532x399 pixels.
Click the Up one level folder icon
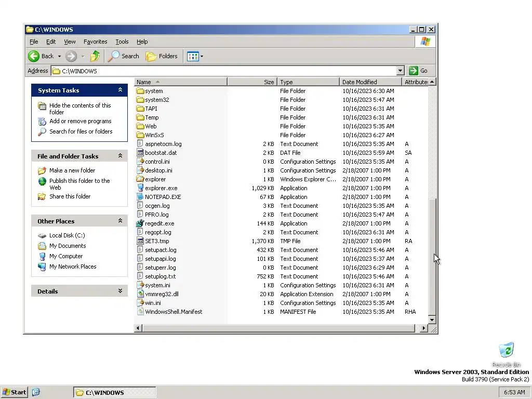(95, 56)
